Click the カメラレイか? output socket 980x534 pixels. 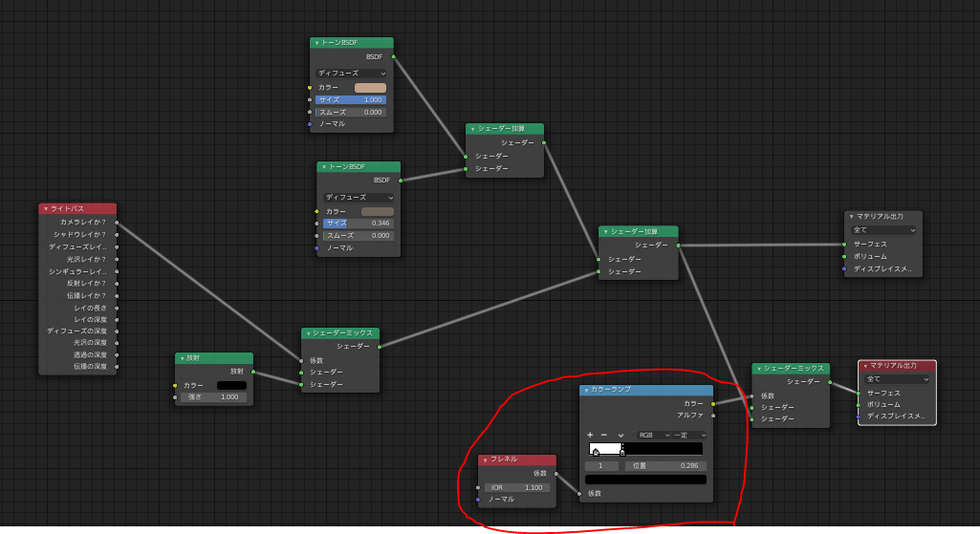coord(117,223)
